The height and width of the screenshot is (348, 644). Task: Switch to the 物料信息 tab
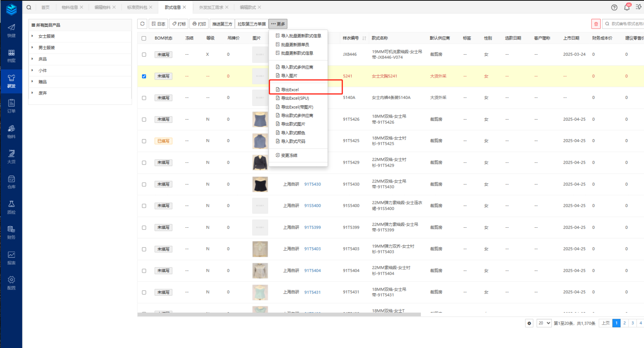pyautogui.click(x=69, y=7)
